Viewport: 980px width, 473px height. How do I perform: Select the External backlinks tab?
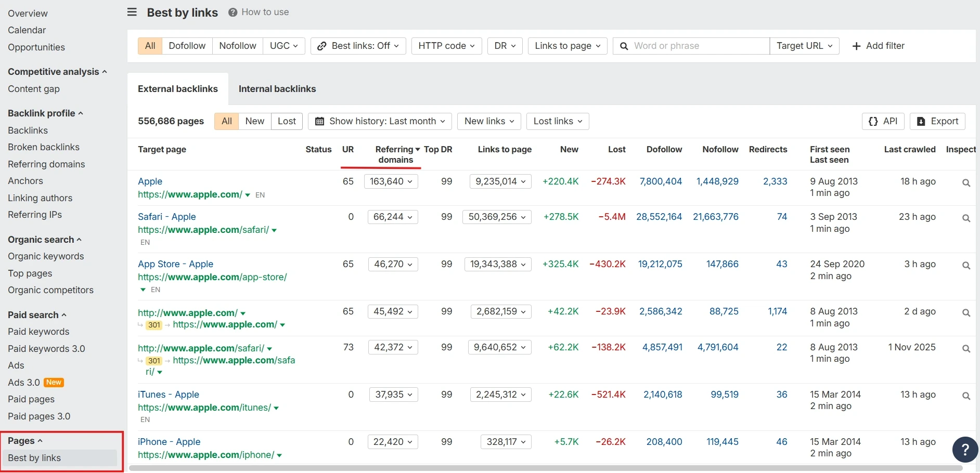point(177,89)
